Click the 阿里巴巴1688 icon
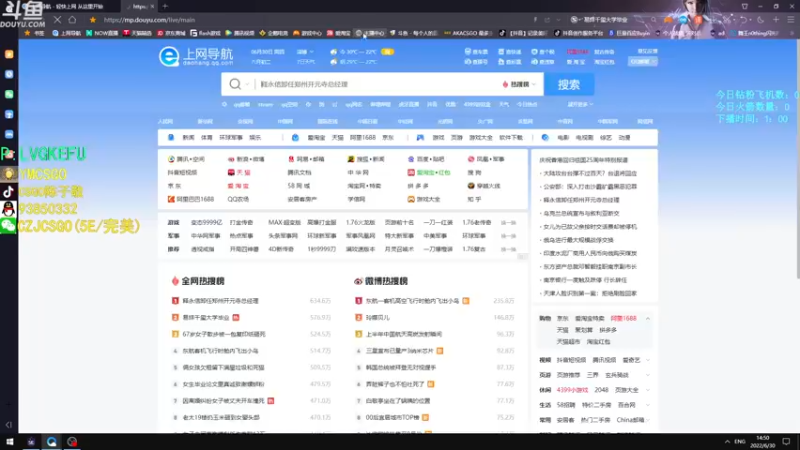The width and height of the screenshot is (800, 450). [171, 199]
